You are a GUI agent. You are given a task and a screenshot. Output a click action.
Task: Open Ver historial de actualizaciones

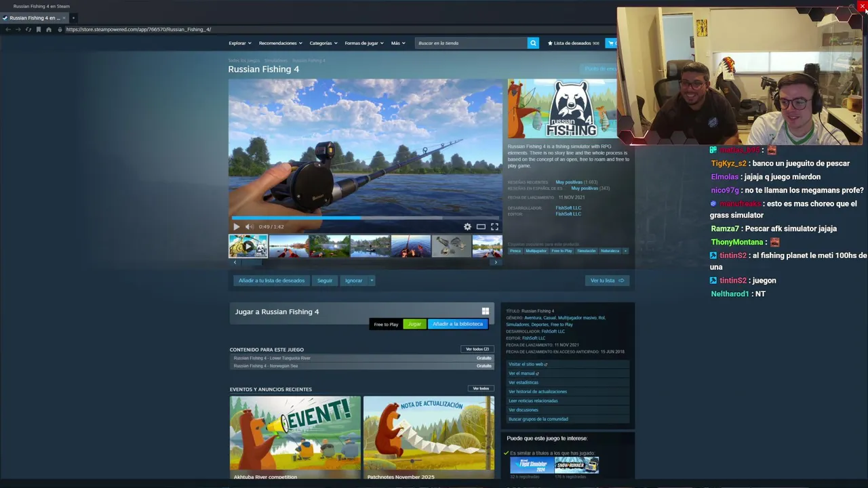pyautogui.click(x=538, y=392)
